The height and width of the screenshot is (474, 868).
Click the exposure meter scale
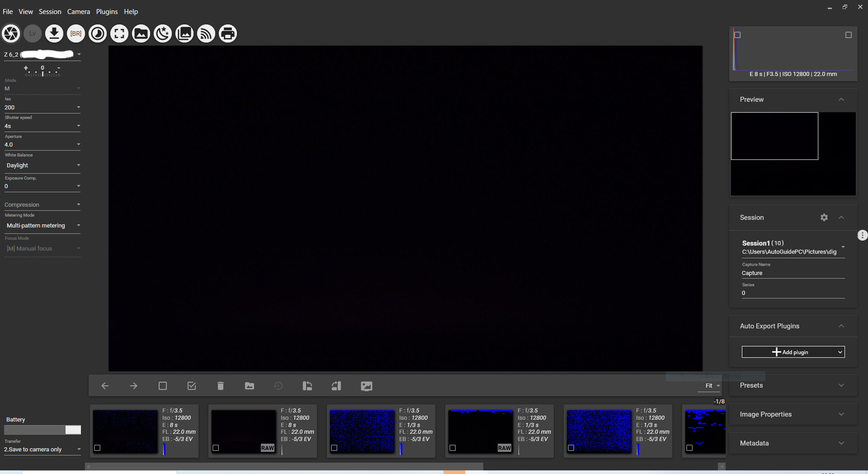click(42, 71)
